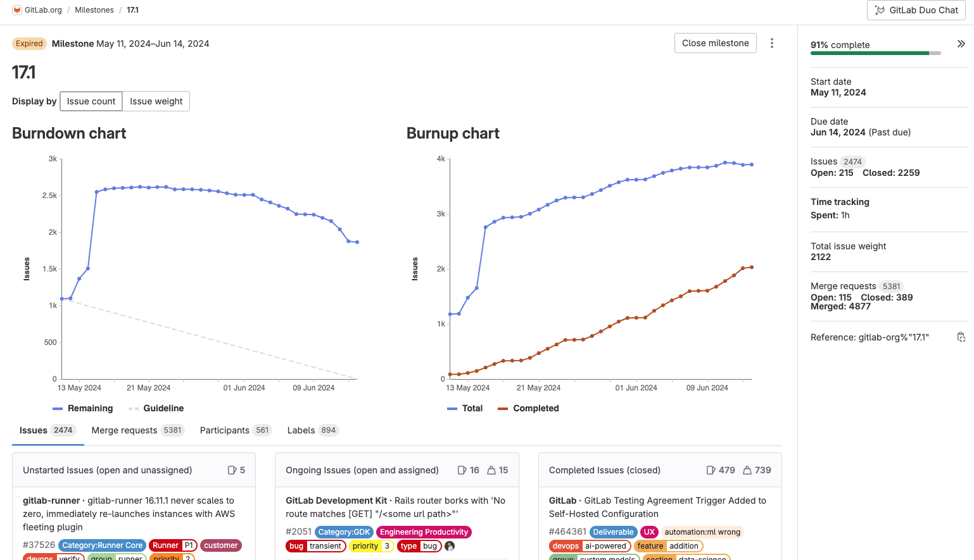Open GitLab Duo Chat
Viewport: 974px width, 560px height.
pos(916,10)
